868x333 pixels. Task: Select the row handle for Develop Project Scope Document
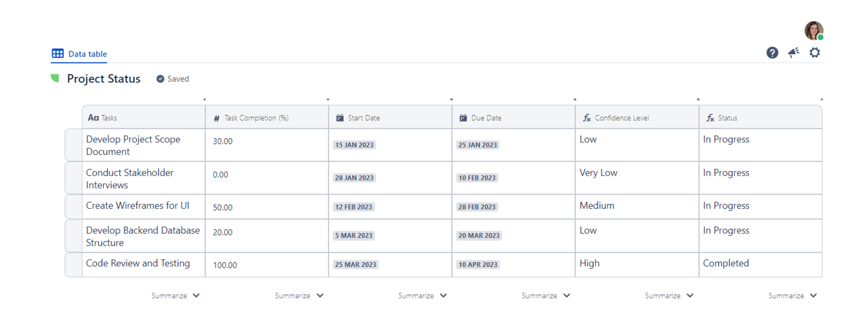point(74,145)
